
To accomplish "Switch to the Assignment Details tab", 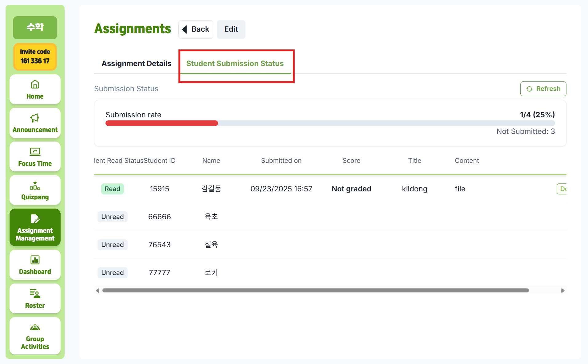I will point(136,64).
